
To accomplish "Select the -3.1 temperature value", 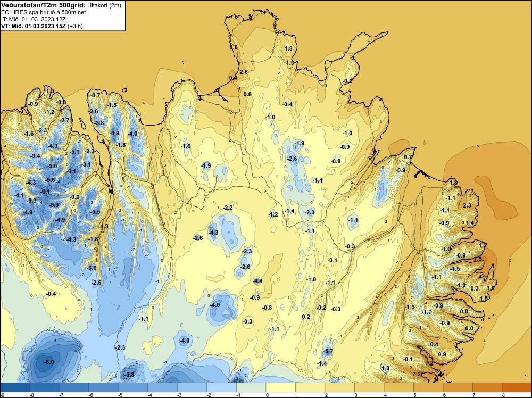I will [x=86, y=164].
